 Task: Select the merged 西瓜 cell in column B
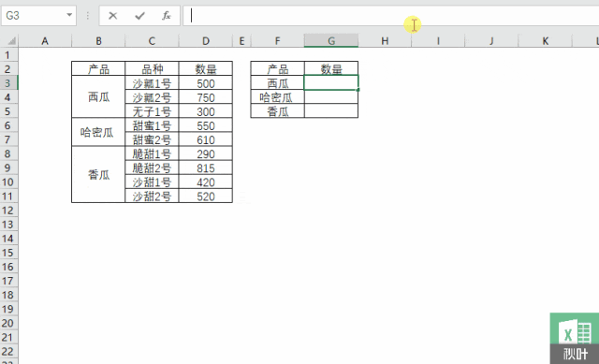(x=98, y=96)
